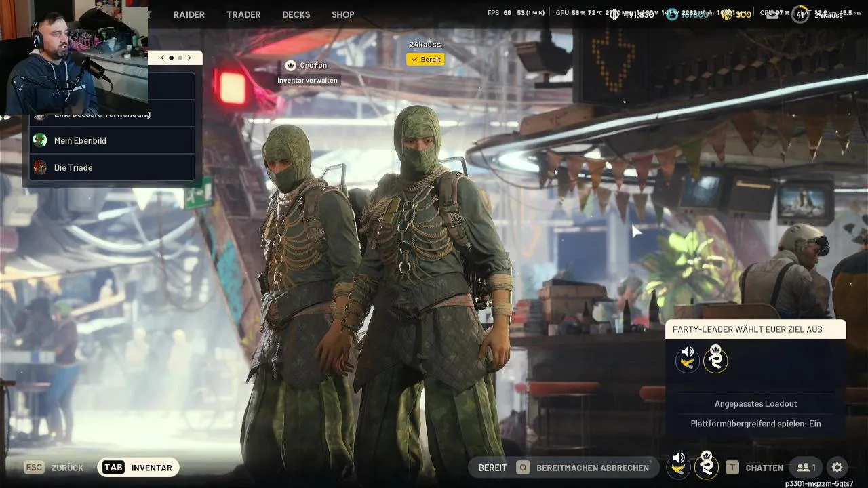Click the Q key hint icon
This screenshot has height=488, width=868.
(x=523, y=468)
